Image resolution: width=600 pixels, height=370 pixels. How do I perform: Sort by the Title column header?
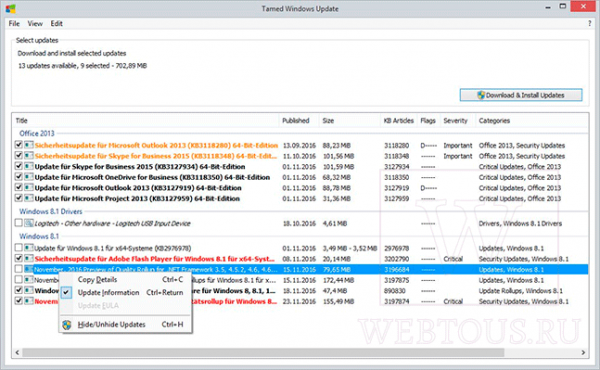click(145, 121)
